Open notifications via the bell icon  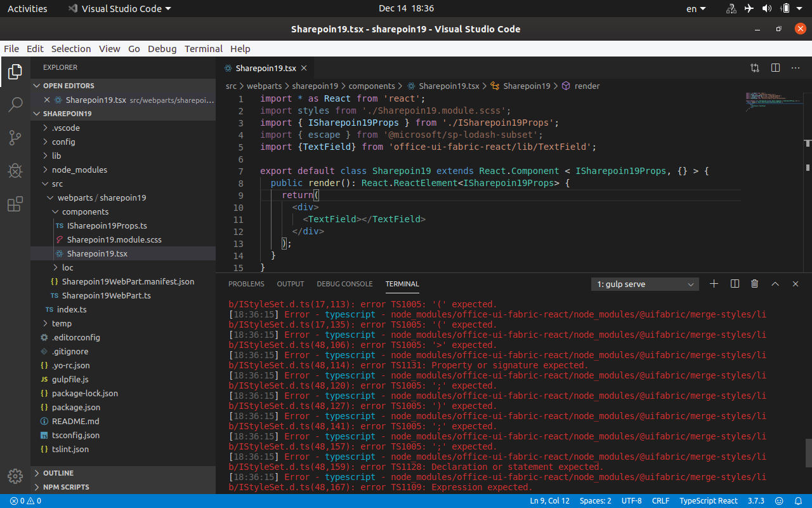pos(799,501)
